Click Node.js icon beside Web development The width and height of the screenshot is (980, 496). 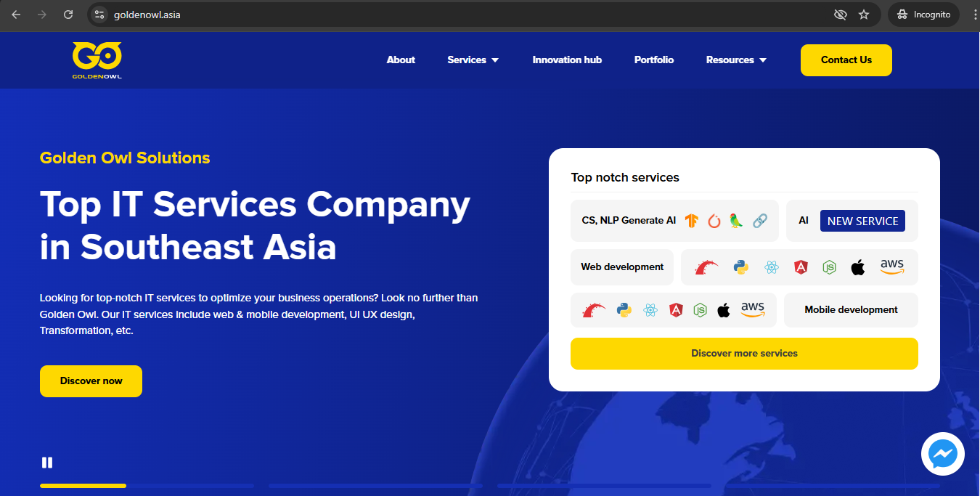coord(829,267)
